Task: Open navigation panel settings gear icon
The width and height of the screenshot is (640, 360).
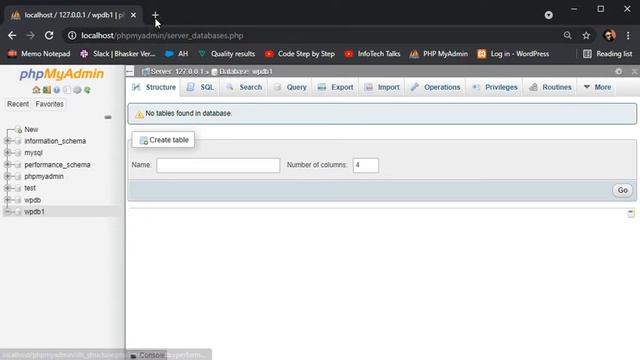Action: click(x=77, y=90)
